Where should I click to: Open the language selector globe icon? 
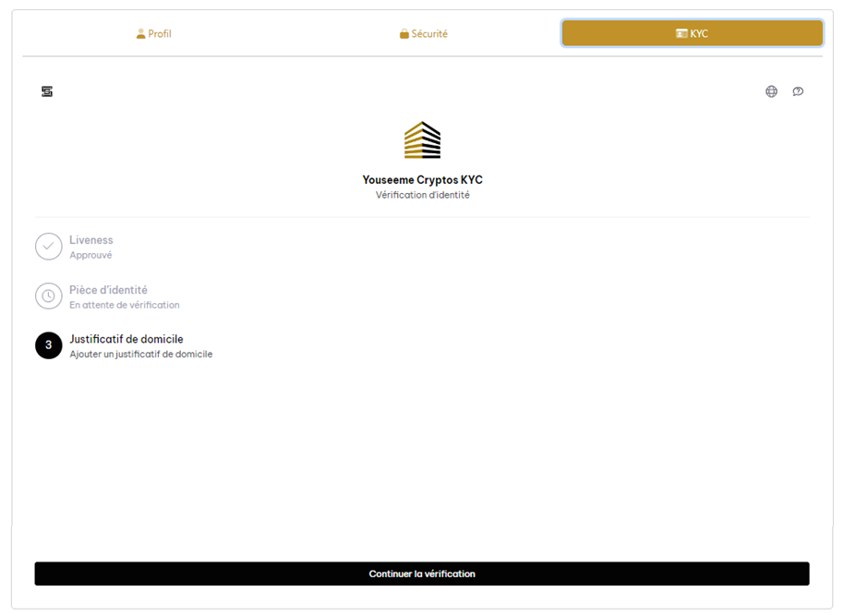[x=771, y=91]
